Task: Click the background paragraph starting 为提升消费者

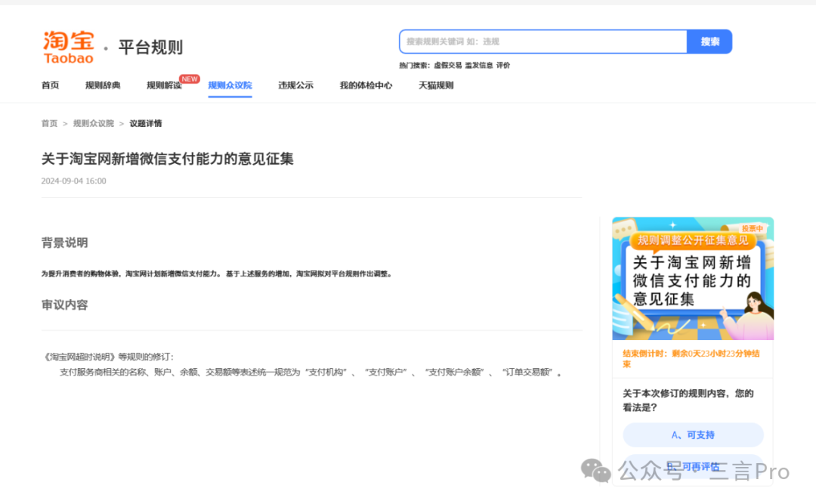Action: tap(217, 274)
